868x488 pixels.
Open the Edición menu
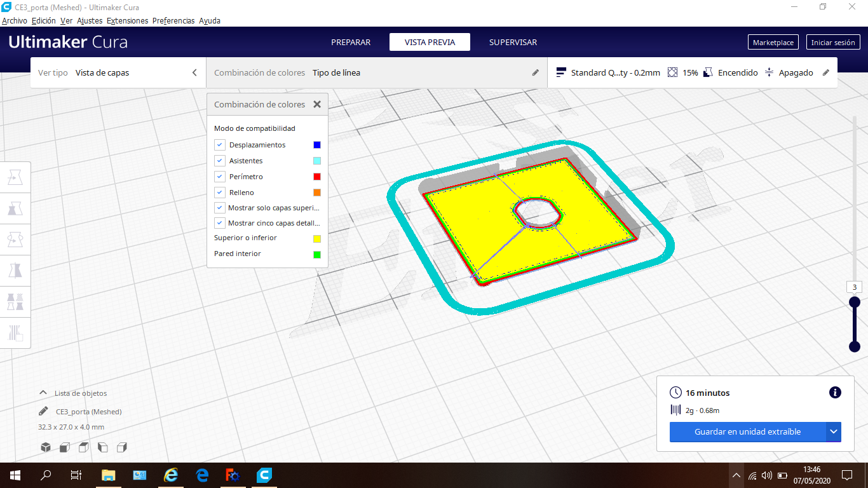pos(44,21)
